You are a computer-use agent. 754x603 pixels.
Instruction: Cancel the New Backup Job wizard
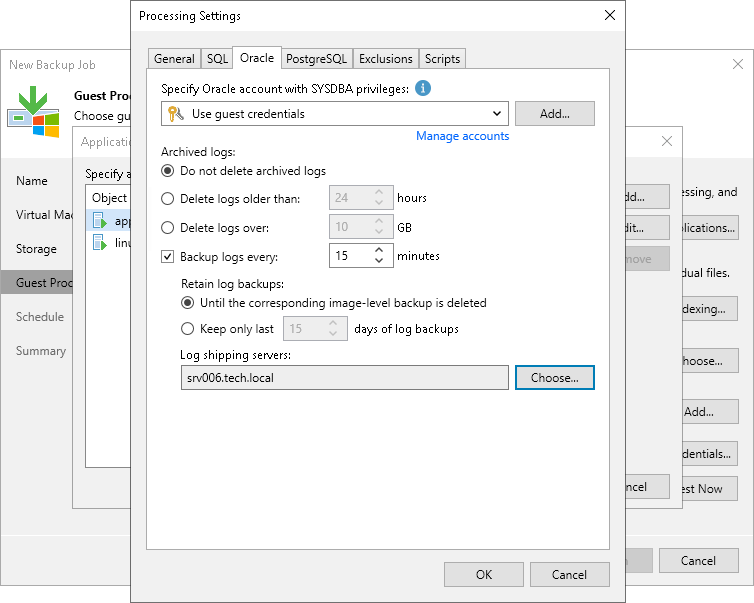[698, 561]
